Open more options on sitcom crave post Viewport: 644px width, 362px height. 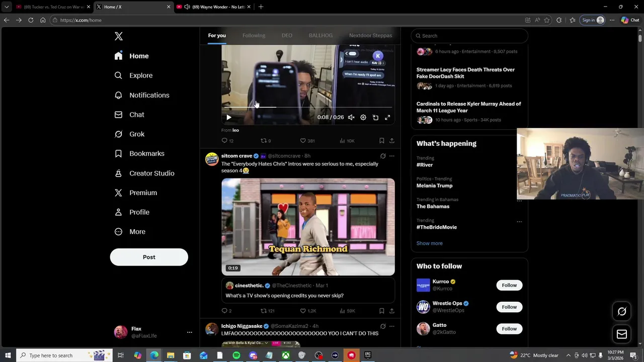click(x=392, y=156)
